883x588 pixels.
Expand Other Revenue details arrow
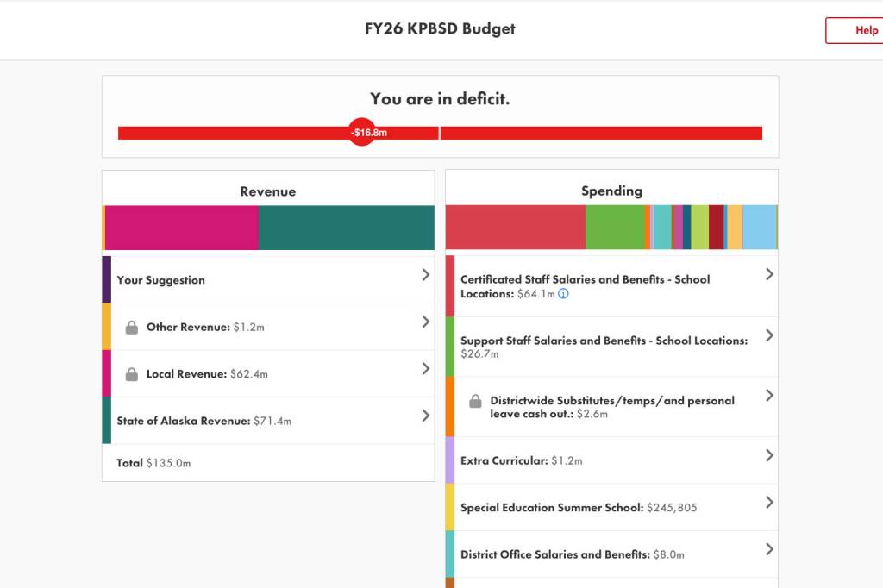click(425, 322)
